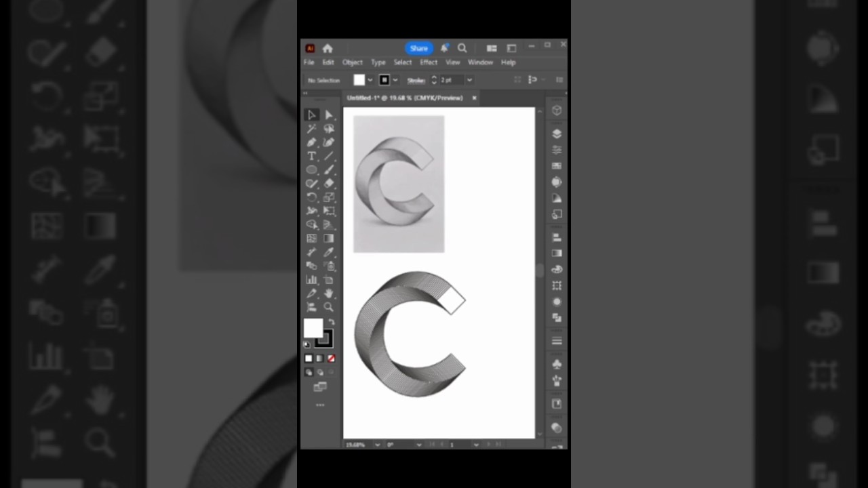Reset to default fill and stroke
This screenshot has height=488, width=868.
307,345
